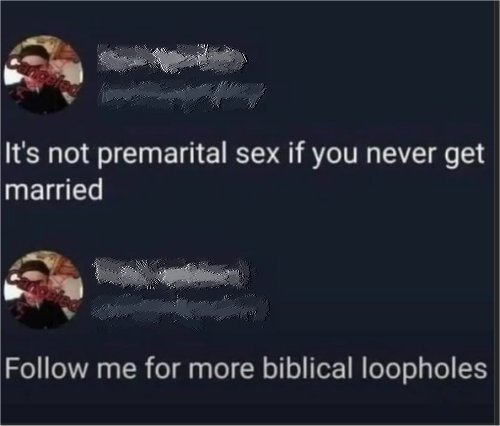The image size is (500, 426).
Task: Click the blurred display name on the first post
Action: [172, 59]
